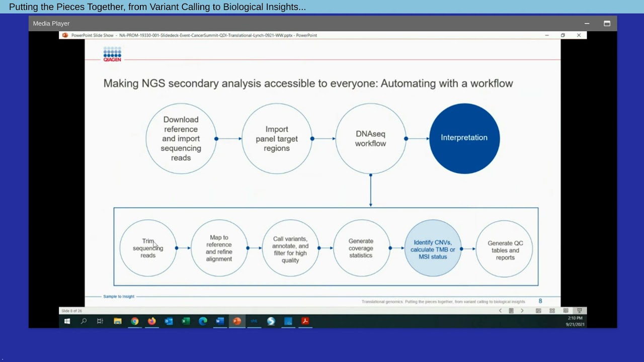
Task: Click 'Generate QC tables and reports' step
Action: click(x=504, y=248)
